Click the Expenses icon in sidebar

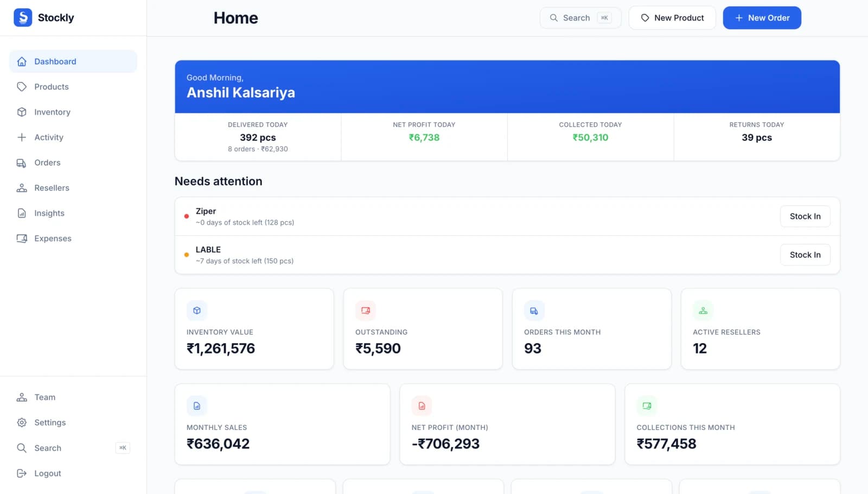click(22, 238)
